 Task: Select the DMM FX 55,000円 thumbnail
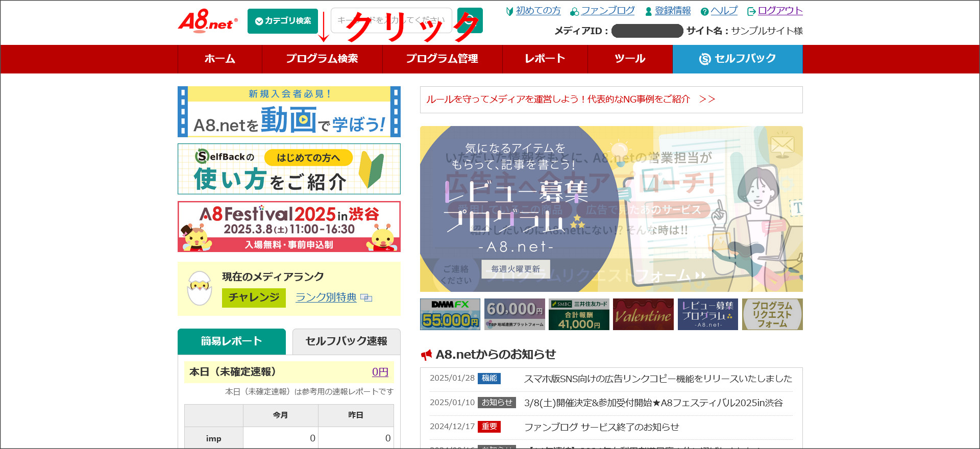[450, 314]
